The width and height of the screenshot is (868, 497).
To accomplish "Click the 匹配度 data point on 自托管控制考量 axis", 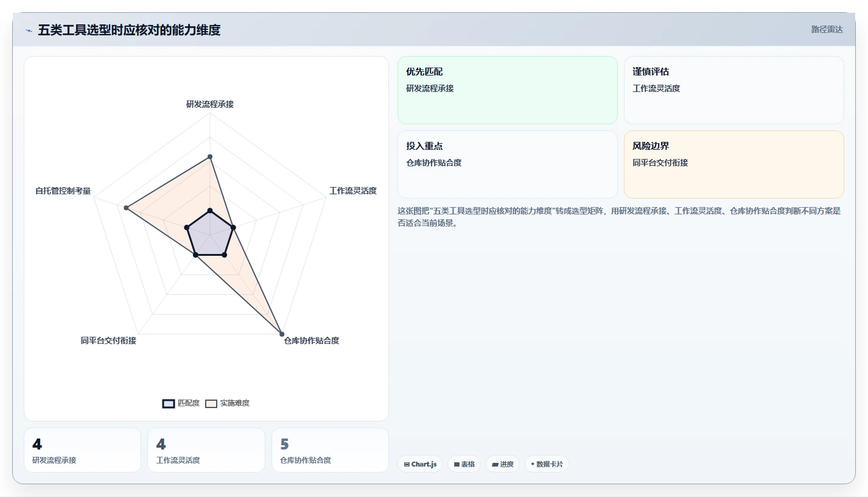I will click(187, 228).
